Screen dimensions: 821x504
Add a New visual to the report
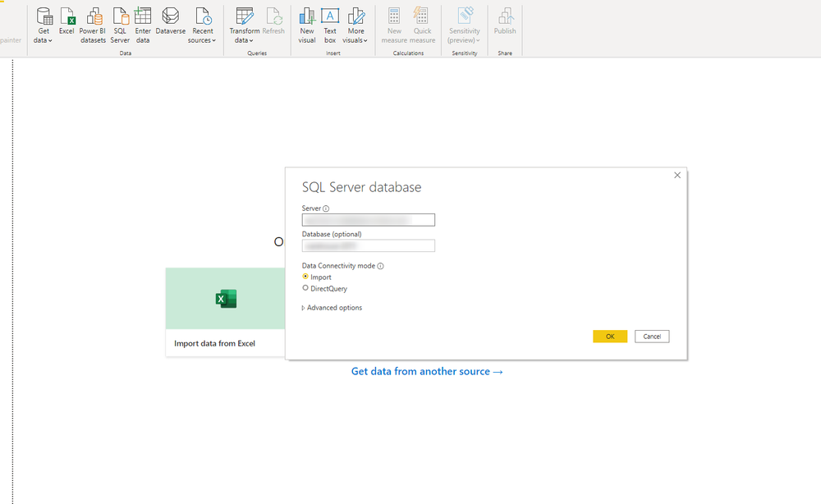[x=306, y=25]
